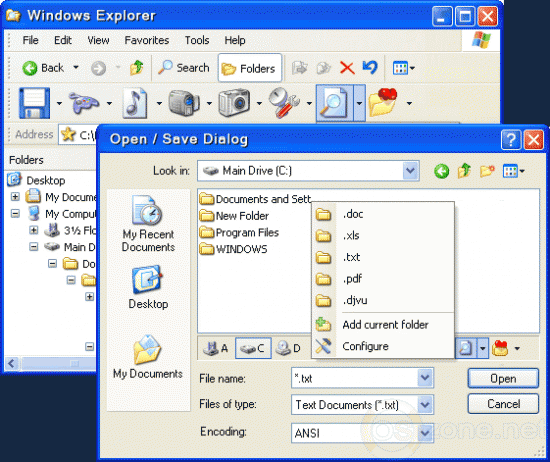Open the Look in drive combo box
Screen dimensions: 550x462
point(308,171)
